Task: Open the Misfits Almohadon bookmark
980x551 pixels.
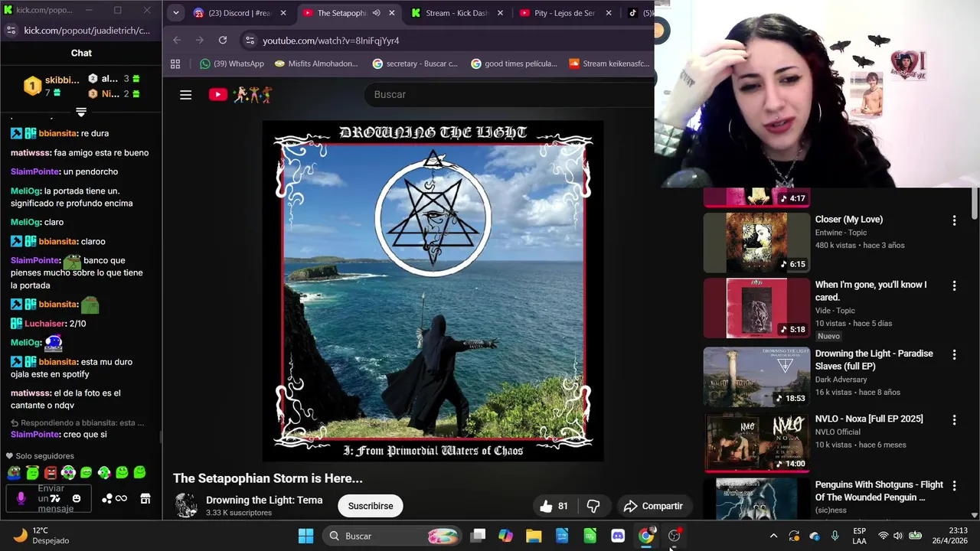Action: 315,64
